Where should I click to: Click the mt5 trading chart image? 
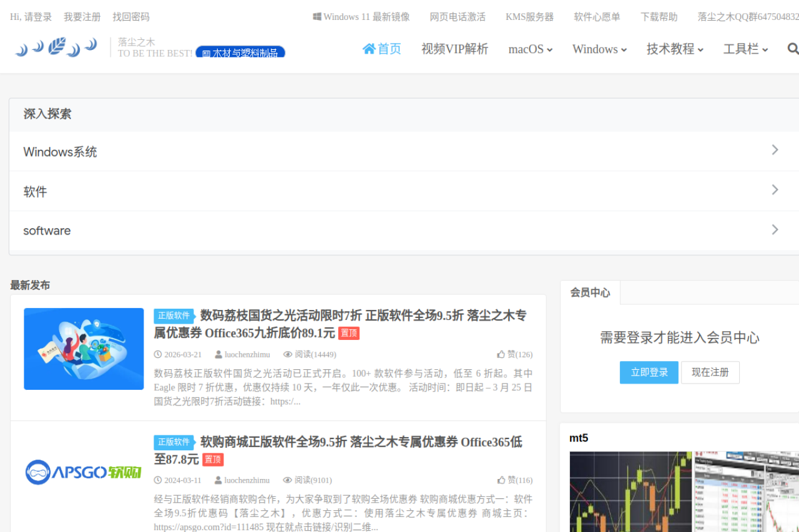click(684, 491)
